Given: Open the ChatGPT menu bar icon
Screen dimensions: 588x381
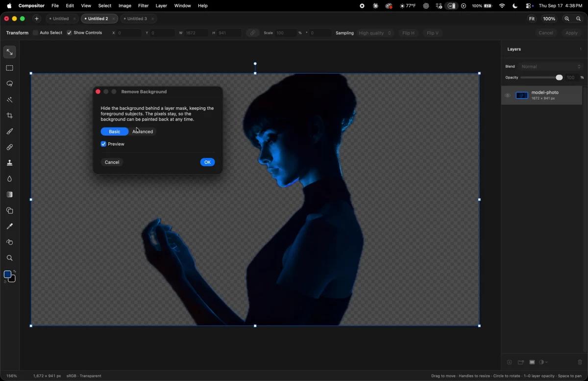Looking at the screenshot, I should 426,6.
